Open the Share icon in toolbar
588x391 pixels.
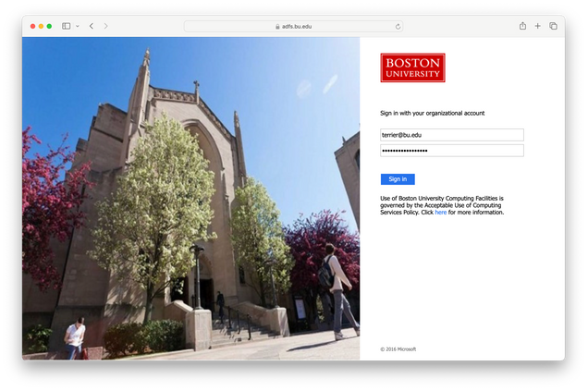click(x=522, y=26)
